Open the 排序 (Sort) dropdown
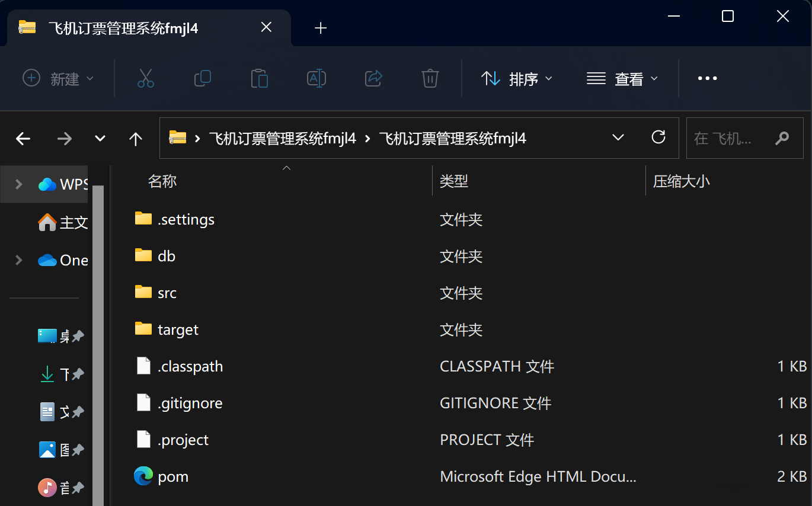812x506 pixels. pos(516,78)
